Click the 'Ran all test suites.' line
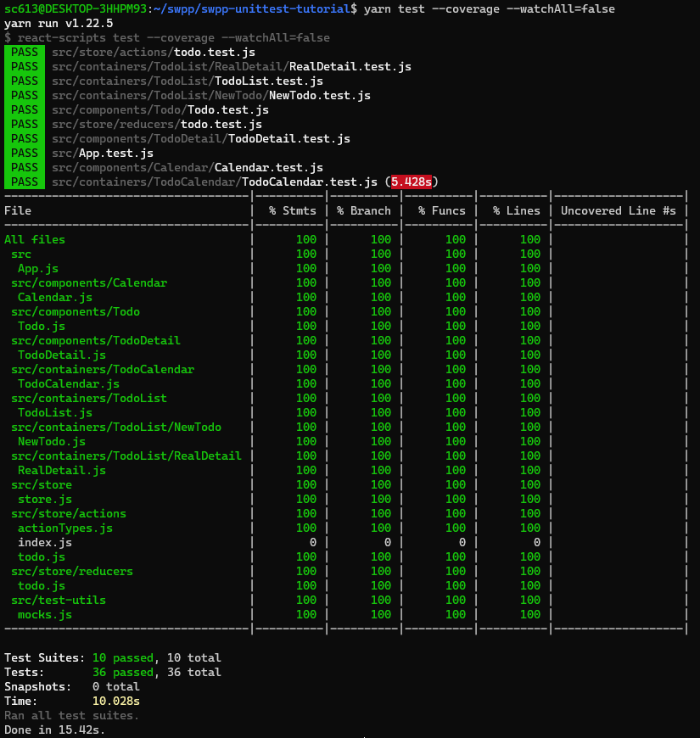700x738 pixels. click(71, 715)
